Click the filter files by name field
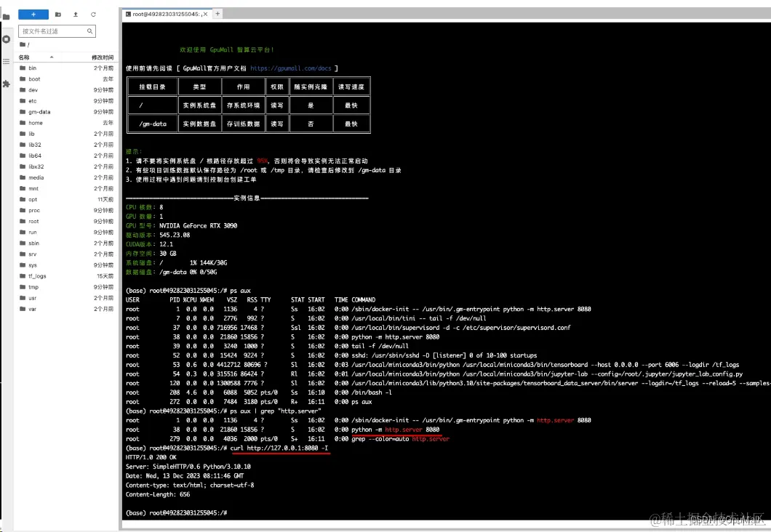 [57, 31]
